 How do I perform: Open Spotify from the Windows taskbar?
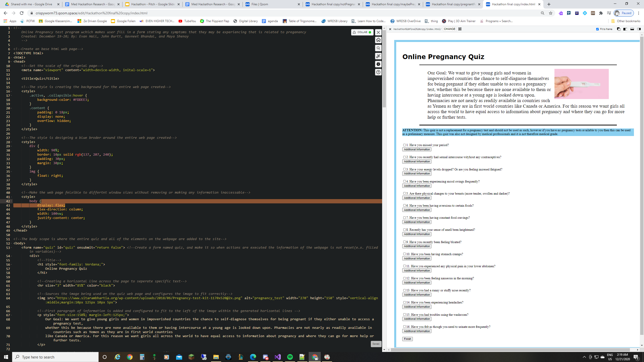pyautogui.click(x=290, y=357)
